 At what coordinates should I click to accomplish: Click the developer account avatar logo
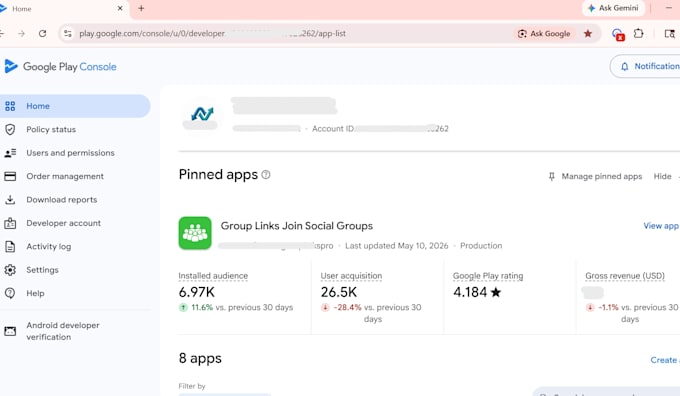pyautogui.click(x=201, y=116)
